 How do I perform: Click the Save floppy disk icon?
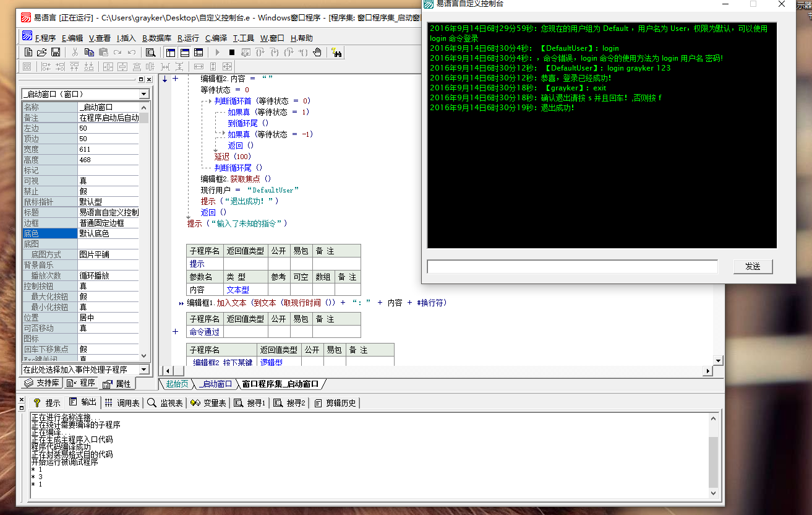(55, 53)
